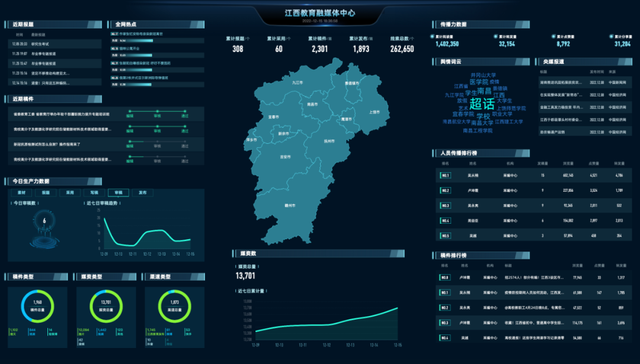This screenshot has height=364, width=640.
Task: Click the NO.5 badge in 人员传播排行榜
Action: (x=445, y=236)
